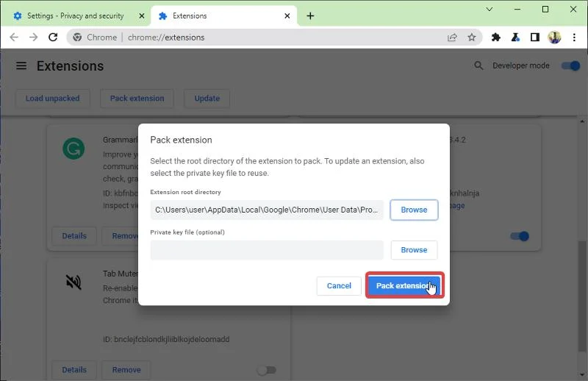
Task: Open the tab search chevron
Action: click(x=490, y=9)
